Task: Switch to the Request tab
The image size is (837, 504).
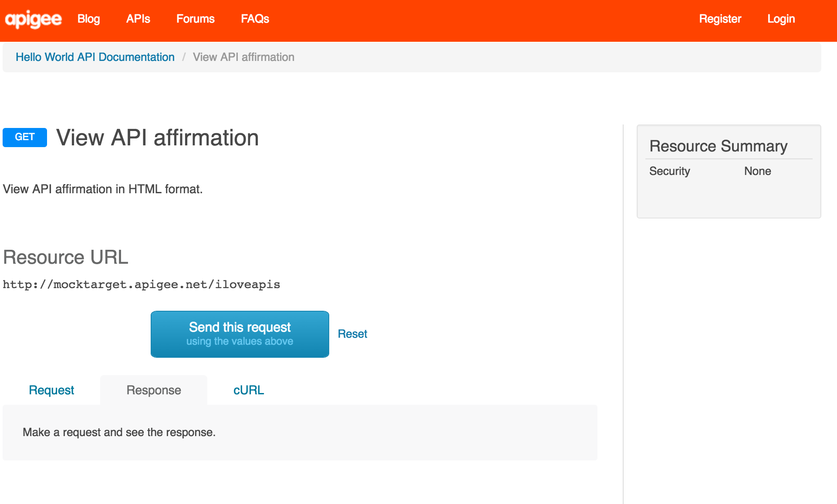Action: tap(51, 390)
